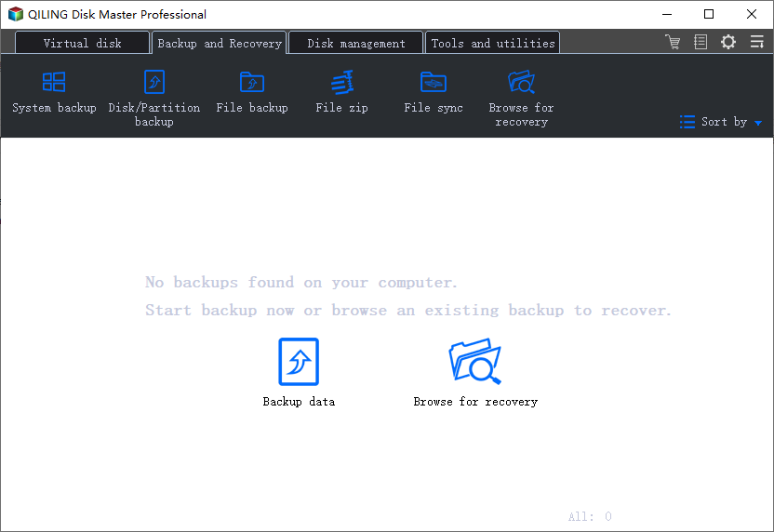This screenshot has height=532, width=774.
Task: Minimize the Disk Master window
Action: tap(666, 14)
